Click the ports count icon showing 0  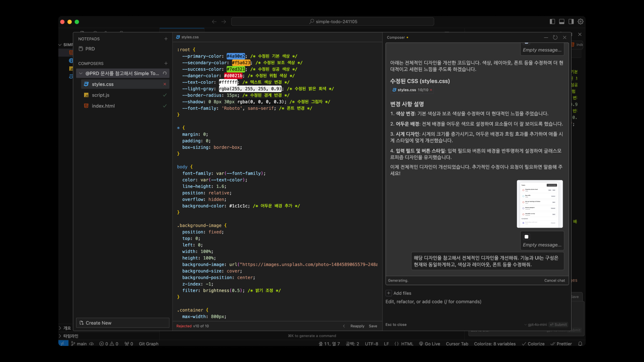coord(129,344)
